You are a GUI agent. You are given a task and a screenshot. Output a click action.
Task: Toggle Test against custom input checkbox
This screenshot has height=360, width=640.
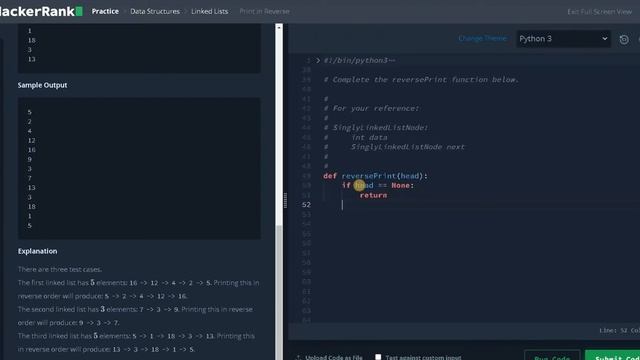pos(378,357)
